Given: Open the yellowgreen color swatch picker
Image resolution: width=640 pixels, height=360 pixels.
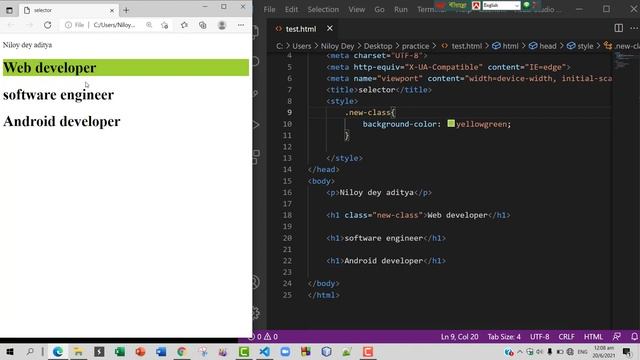Looking at the screenshot, I should 451,123.
